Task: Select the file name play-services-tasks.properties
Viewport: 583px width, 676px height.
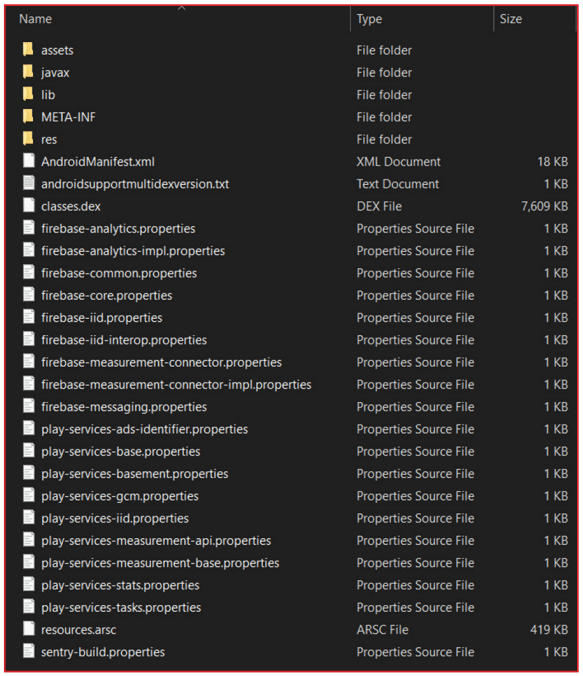Action: point(121,607)
